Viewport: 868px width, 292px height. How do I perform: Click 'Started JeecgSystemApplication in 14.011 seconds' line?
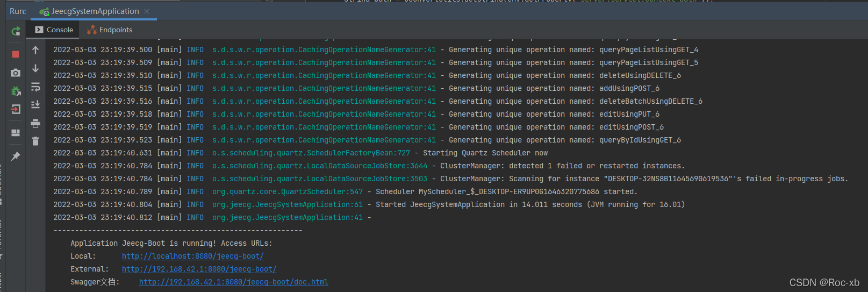(x=530, y=204)
